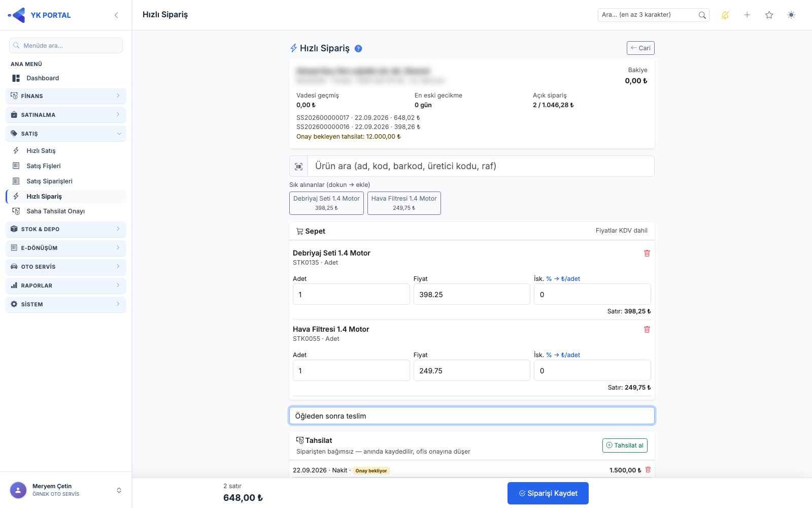
Task: Expand the E-DÖNÜŞÜM section
Action: coord(66,248)
